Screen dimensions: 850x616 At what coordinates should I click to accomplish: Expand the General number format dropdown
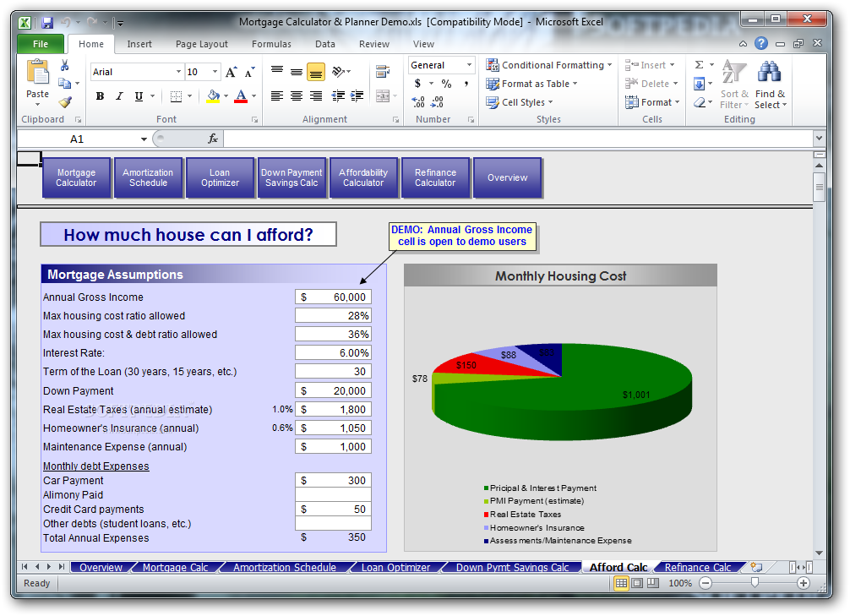470,65
